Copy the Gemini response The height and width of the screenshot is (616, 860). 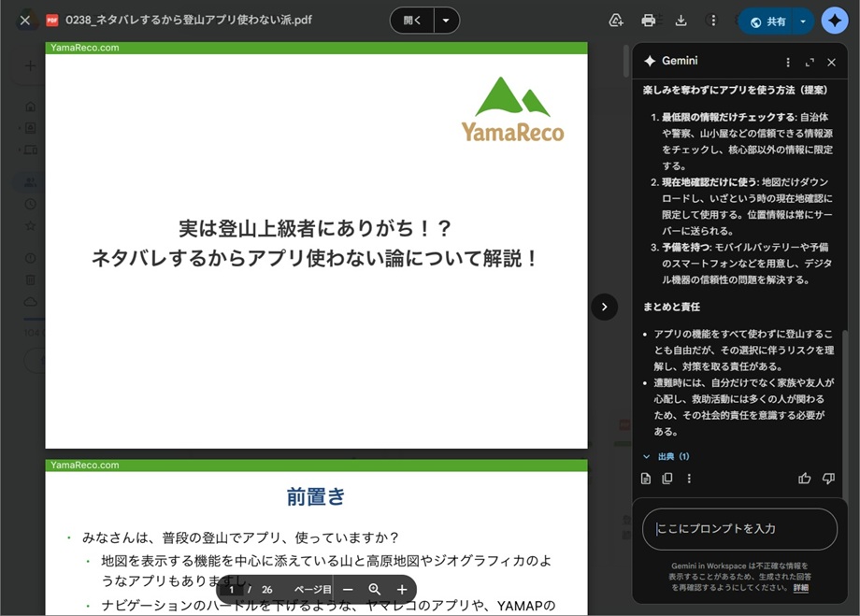[x=667, y=479]
